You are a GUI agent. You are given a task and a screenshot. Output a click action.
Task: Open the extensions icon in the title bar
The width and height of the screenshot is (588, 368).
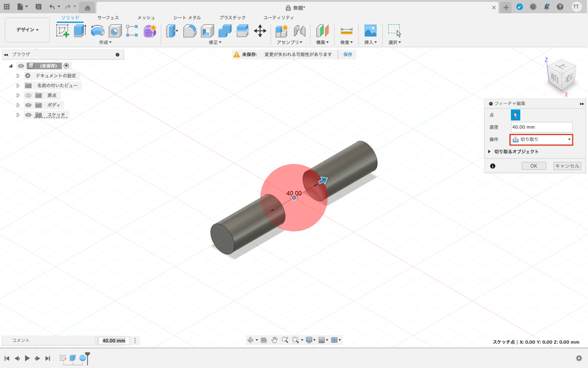tap(519, 7)
